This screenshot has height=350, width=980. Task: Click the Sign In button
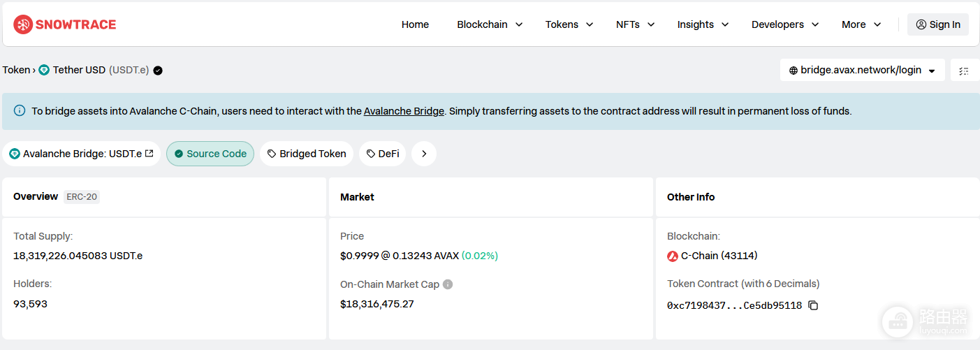tap(938, 24)
